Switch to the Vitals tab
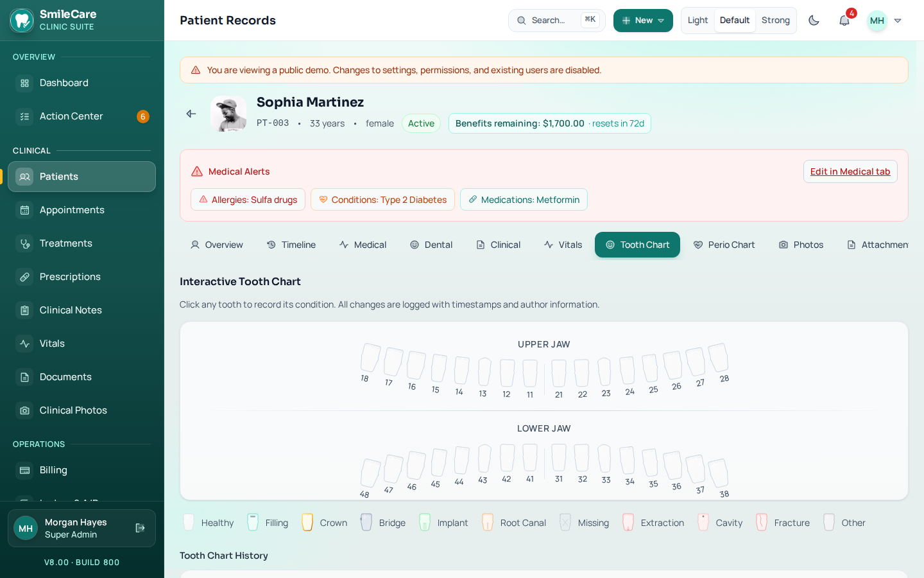The height and width of the screenshot is (578, 924). [x=563, y=245]
